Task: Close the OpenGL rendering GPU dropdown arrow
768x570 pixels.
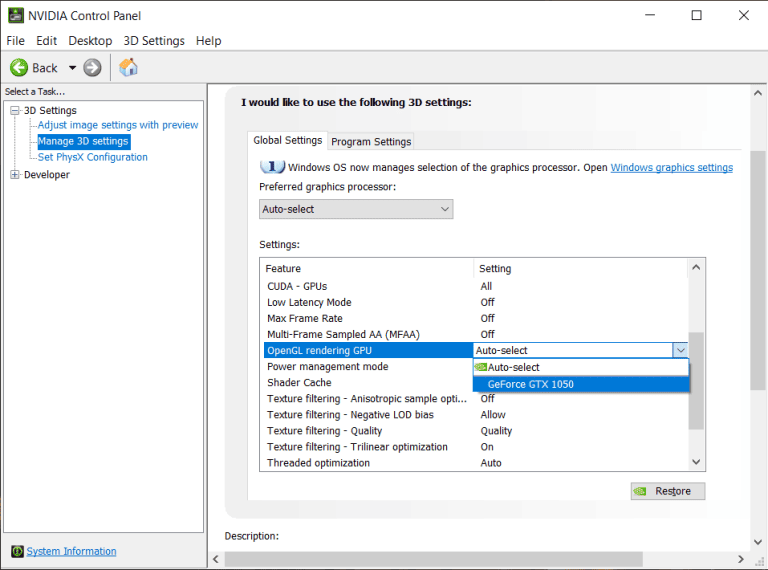Action: (x=680, y=350)
